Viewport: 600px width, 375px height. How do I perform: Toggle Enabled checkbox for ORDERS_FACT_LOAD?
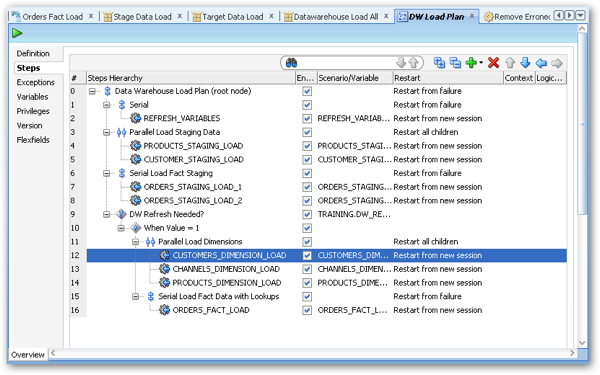307,310
